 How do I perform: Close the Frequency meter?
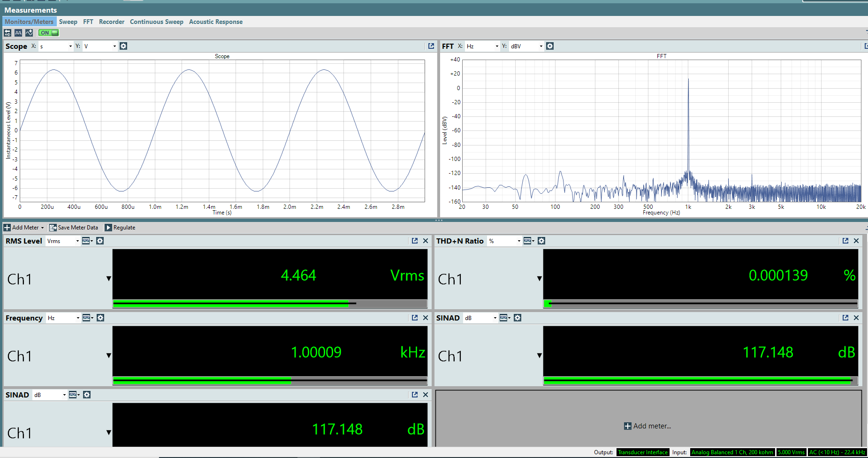tap(426, 318)
